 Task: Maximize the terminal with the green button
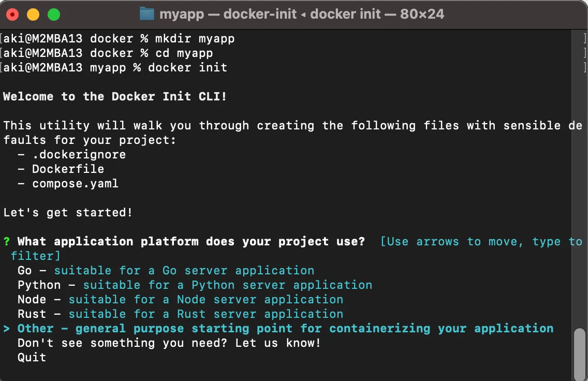pos(54,14)
